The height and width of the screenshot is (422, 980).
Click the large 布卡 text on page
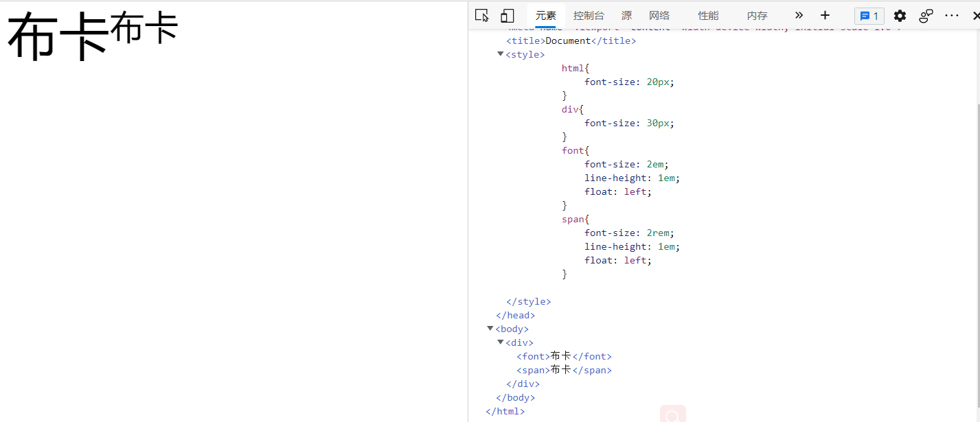click(58, 36)
